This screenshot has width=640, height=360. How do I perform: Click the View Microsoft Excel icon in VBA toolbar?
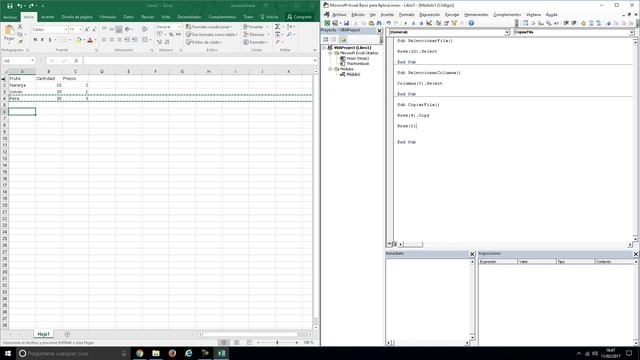327,23
